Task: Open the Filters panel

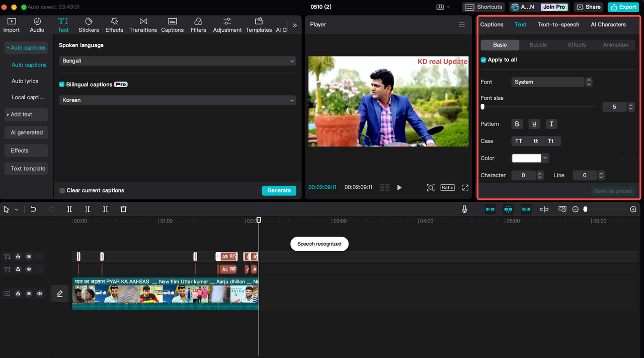Action: (x=198, y=25)
